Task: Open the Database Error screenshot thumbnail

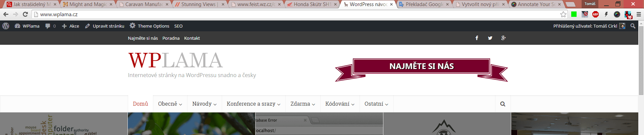Action: click(x=319, y=124)
